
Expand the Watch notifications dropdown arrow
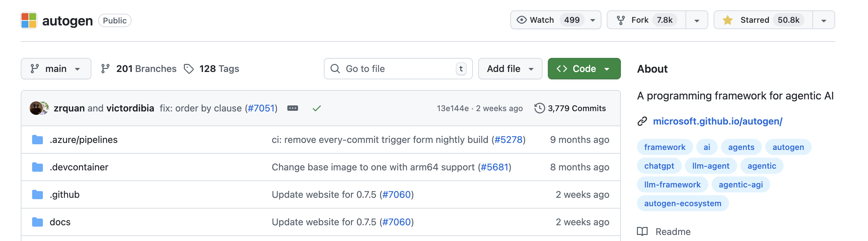point(593,20)
